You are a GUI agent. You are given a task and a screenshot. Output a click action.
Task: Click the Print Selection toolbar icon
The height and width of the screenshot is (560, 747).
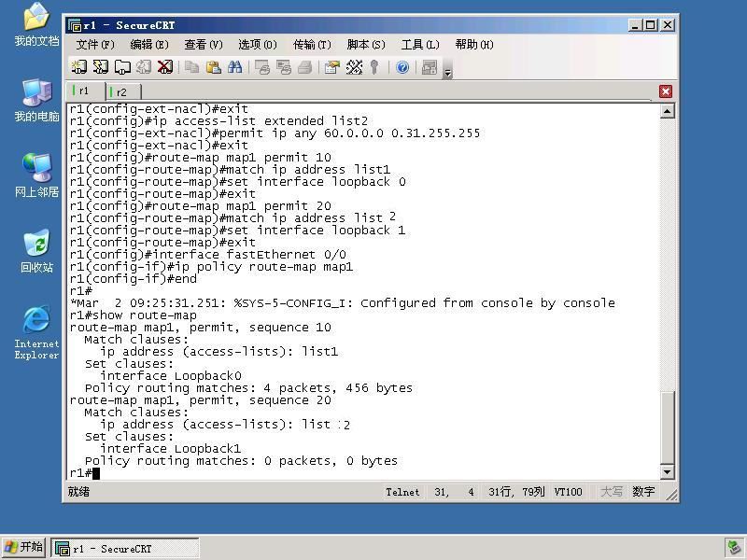point(284,67)
